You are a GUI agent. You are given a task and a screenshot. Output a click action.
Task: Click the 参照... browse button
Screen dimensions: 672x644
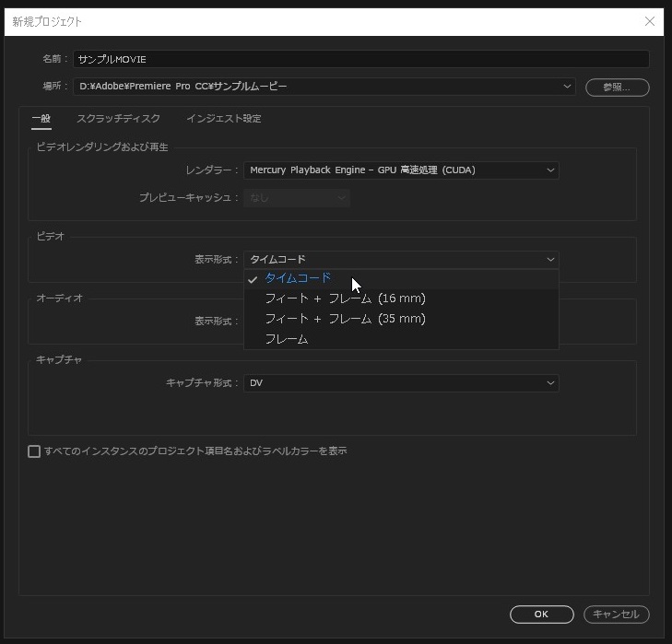617,88
